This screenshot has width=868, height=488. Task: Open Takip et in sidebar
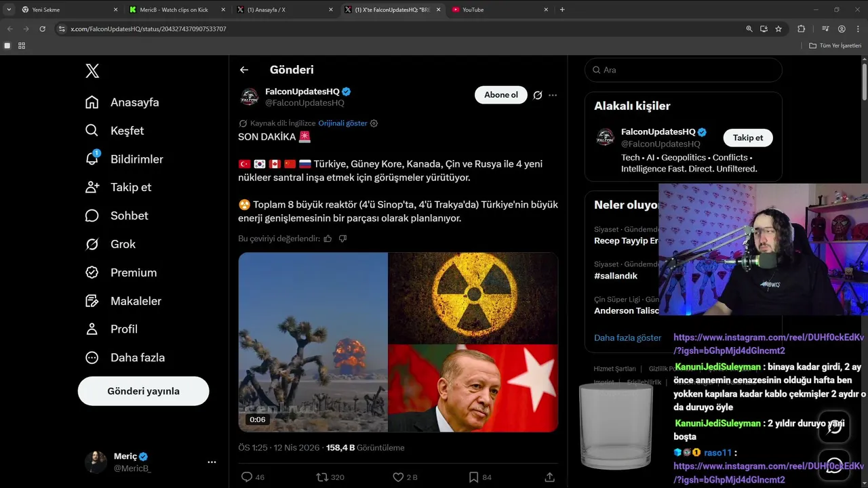click(118, 188)
